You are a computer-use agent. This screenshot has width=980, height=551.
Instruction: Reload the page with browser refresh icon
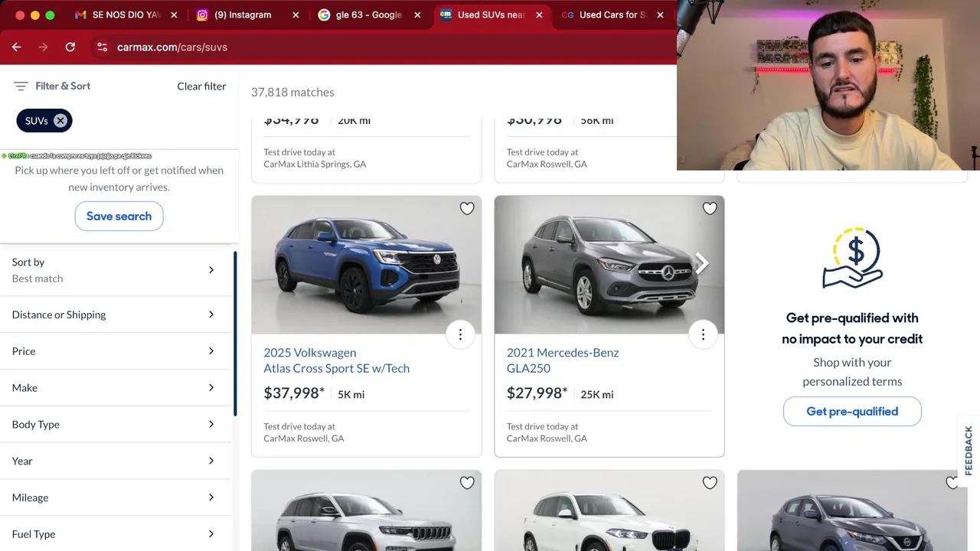pyautogui.click(x=70, y=47)
